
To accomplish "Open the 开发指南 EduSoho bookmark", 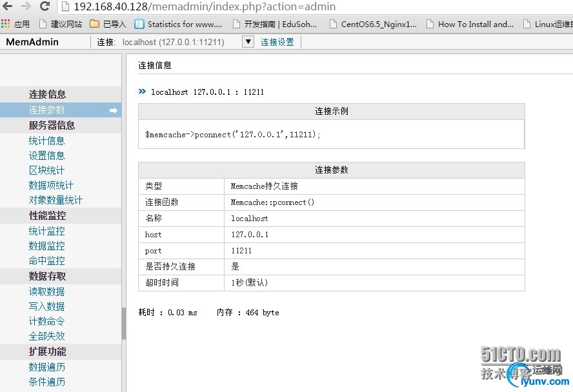I will [x=275, y=24].
